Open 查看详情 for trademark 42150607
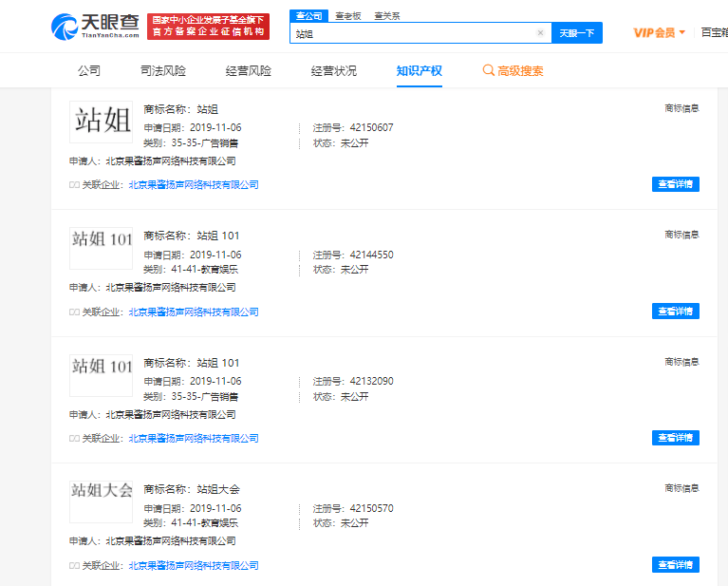This screenshot has width=728, height=586. tap(676, 184)
